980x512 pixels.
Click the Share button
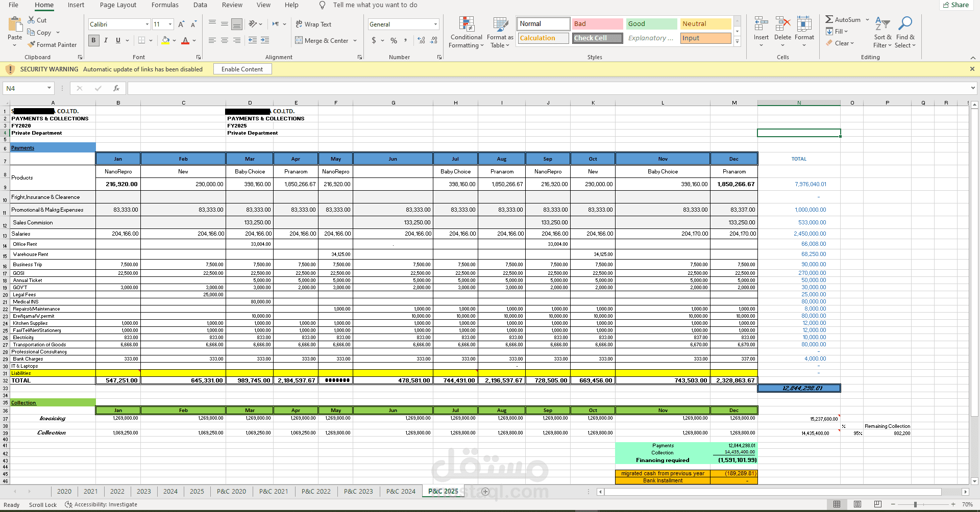tap(955, 5)
